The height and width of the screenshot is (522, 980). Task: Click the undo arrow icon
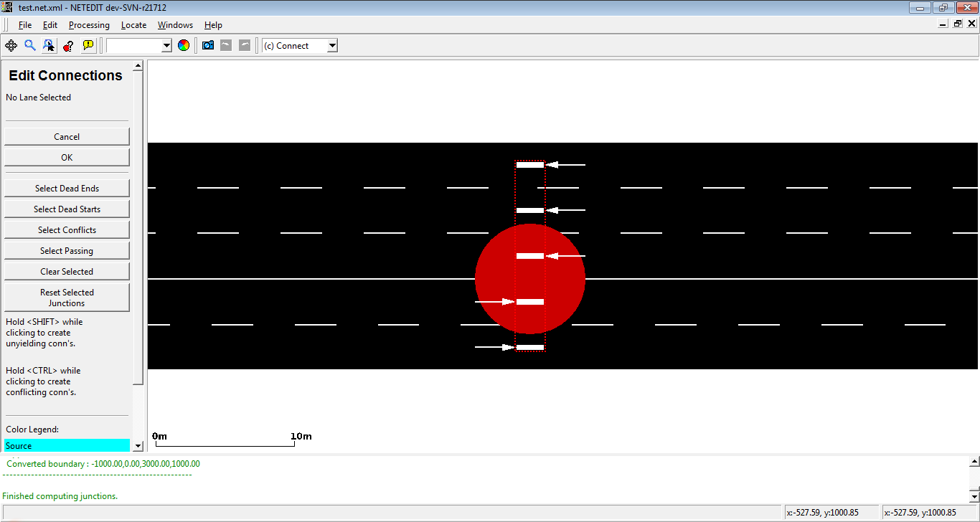(x=226, y=45)
